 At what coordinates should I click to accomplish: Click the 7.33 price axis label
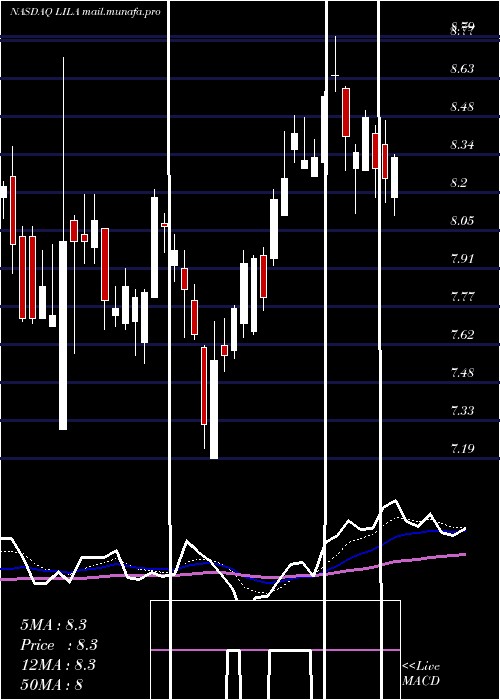[463, 410]
